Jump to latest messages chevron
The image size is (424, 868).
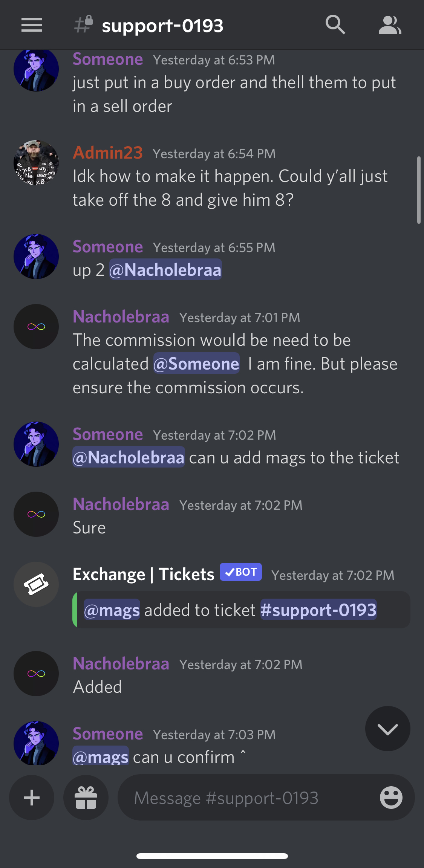387,729
